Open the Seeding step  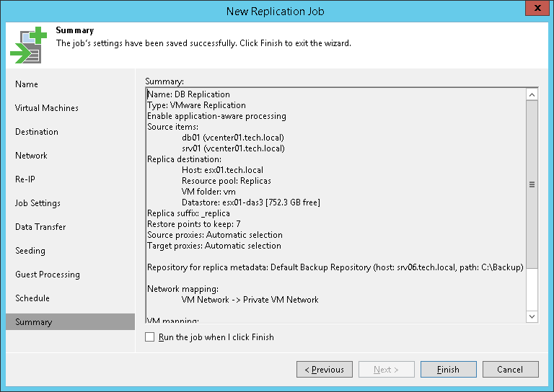pyautogui.click(x=30, y=251)
